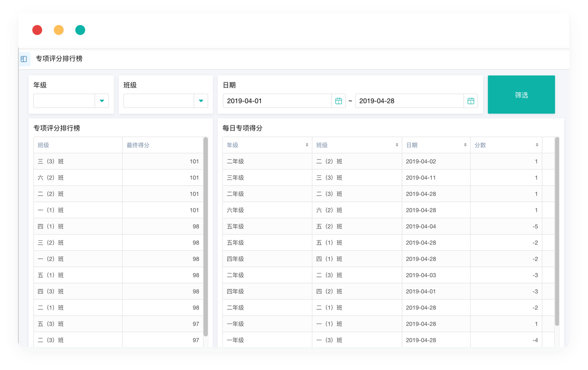588x370 pixels.
Task: Sort daily scores by 分数 column
Action: click(x=536, y=145)
